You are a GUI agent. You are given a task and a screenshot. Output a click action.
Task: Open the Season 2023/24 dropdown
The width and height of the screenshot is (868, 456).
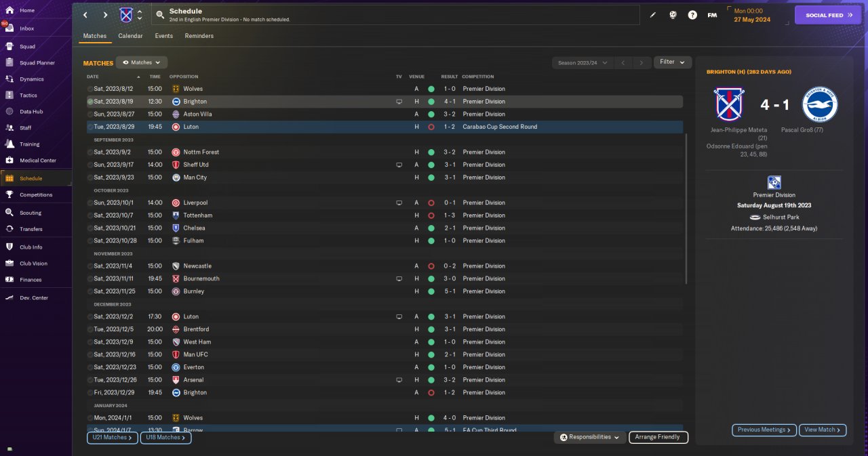pyautogui.click(x=583, y=62)
